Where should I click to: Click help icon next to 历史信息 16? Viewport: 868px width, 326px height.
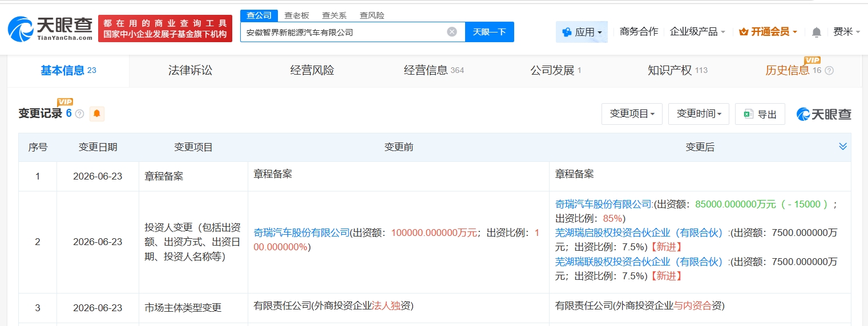coord(829,71)
